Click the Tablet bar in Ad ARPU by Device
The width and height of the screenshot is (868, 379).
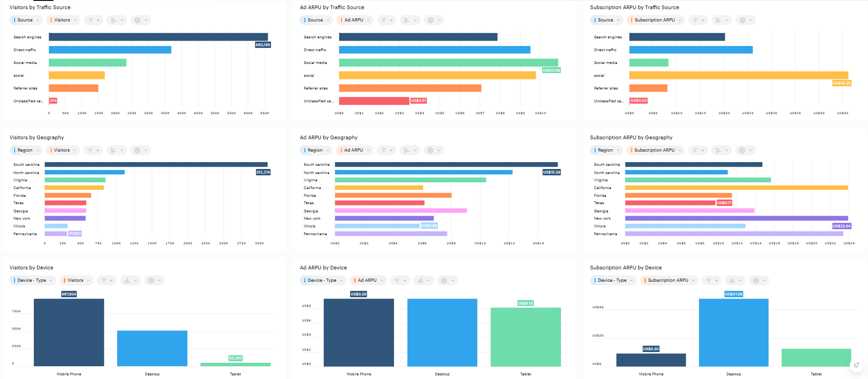525,337
